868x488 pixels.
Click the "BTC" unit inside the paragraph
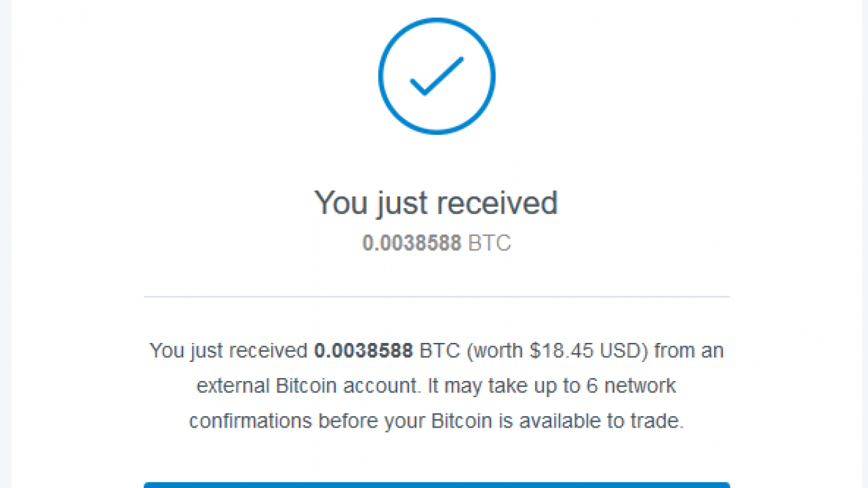(x=440, y=351)
